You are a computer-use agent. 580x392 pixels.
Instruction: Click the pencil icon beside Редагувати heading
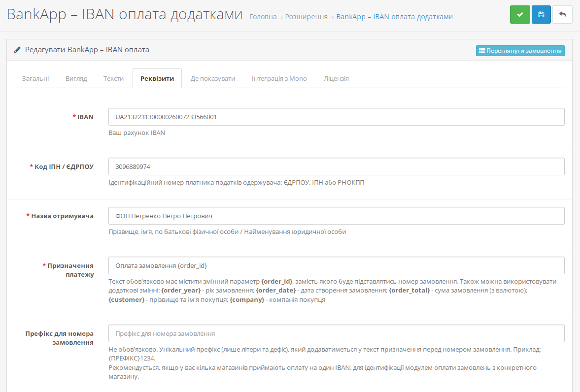tap(18, 50)
